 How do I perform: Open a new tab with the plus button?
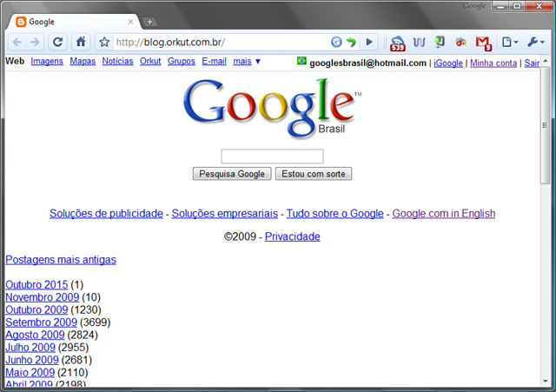pyautogui.click(x=149, y=22)
